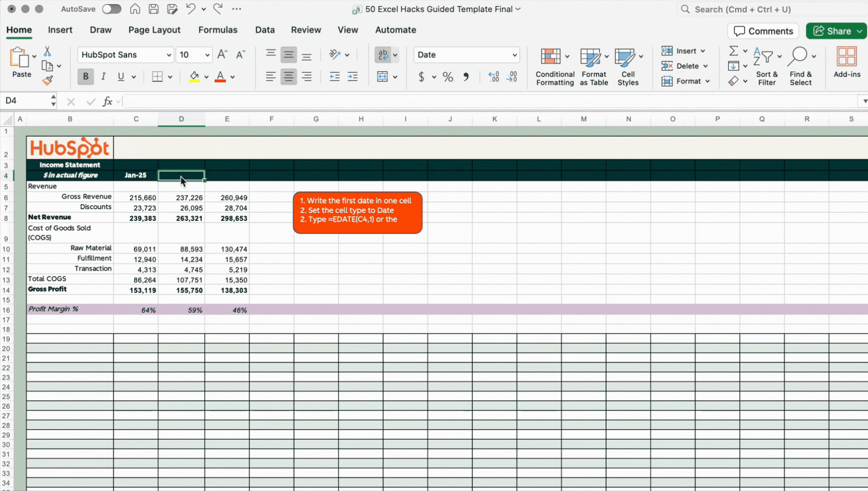The image size is (868, 491).
Task: Click the Percent Style icon
Action: pos(447,77)
